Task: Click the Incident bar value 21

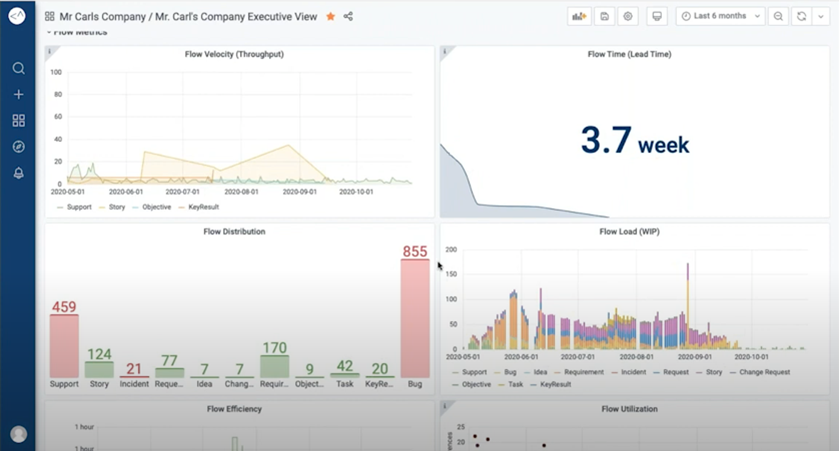Action: coord(134,369)
